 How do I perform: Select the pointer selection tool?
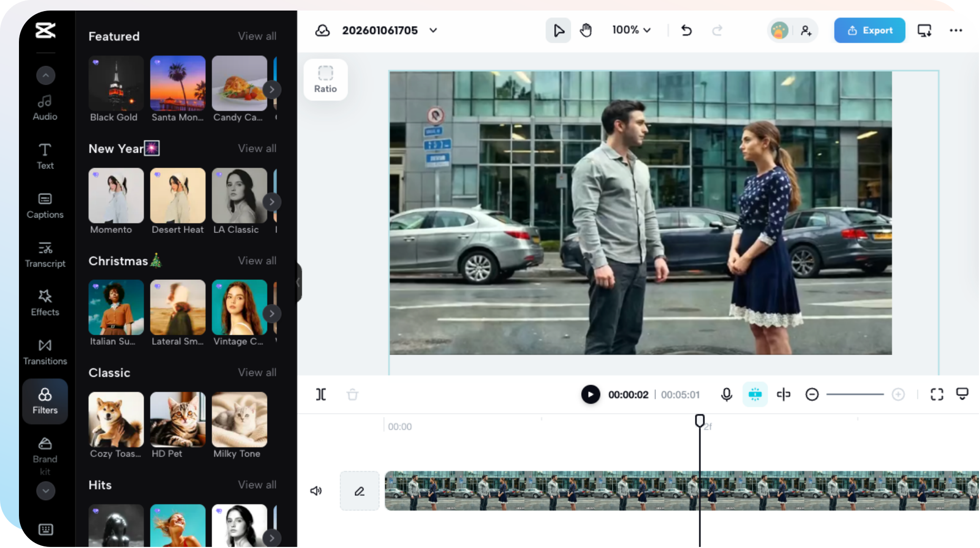click(558, 31)
